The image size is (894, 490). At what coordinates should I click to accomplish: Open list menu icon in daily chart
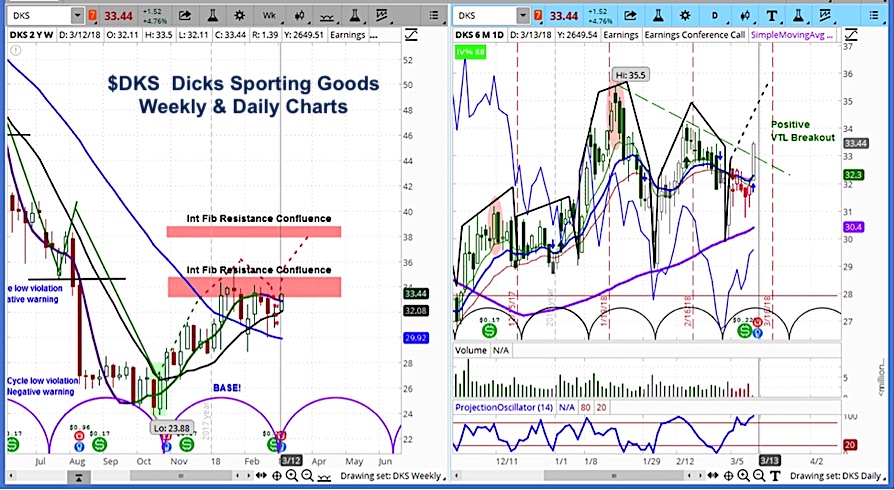click(874, 15)
